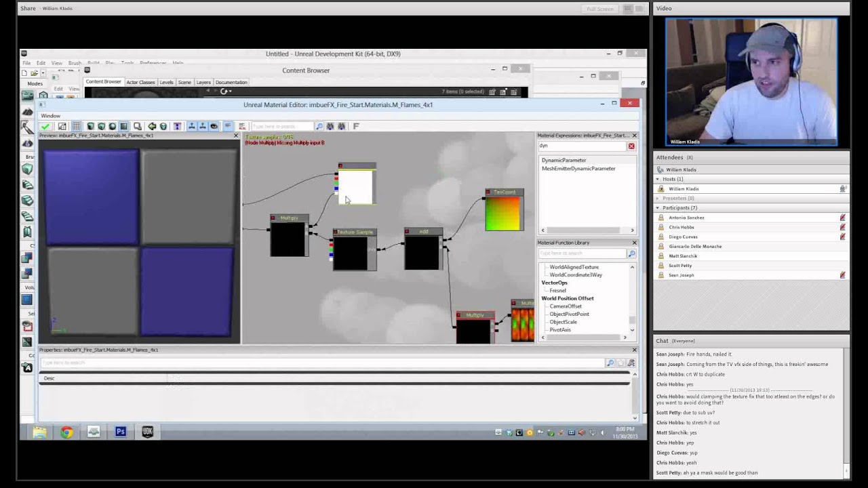Open the File menu in UDK
This screenshot has height=488, width=868.
(x=26, y=63)
